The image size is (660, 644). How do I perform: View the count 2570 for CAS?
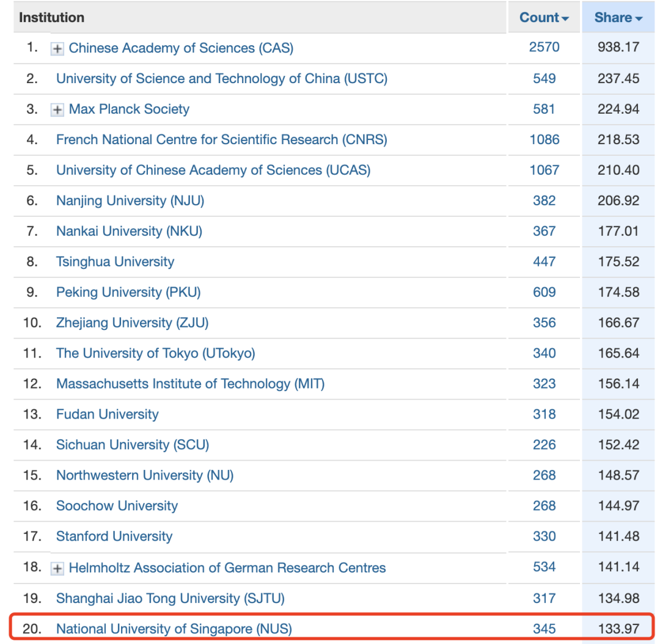coord(543,48)
